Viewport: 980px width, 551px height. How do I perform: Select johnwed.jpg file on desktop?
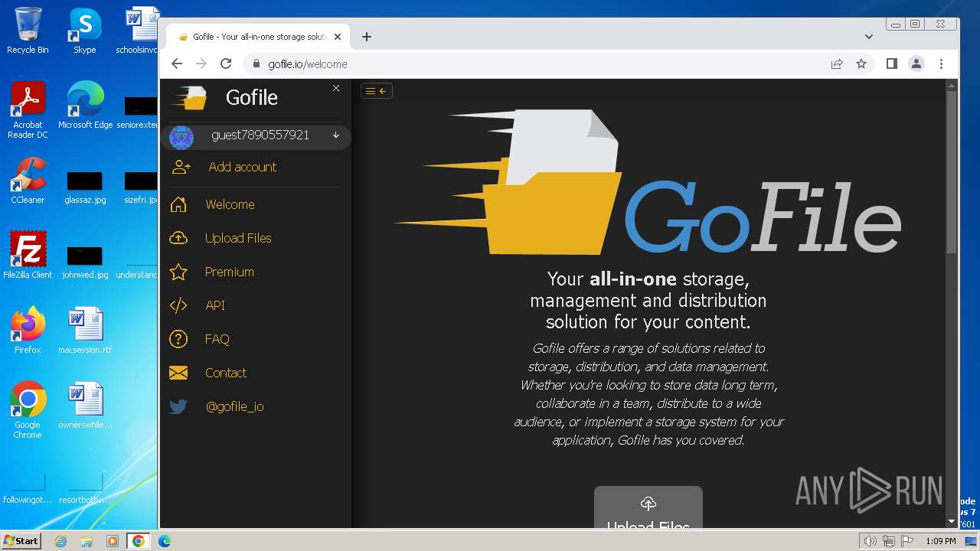click(x=85, y=263)
